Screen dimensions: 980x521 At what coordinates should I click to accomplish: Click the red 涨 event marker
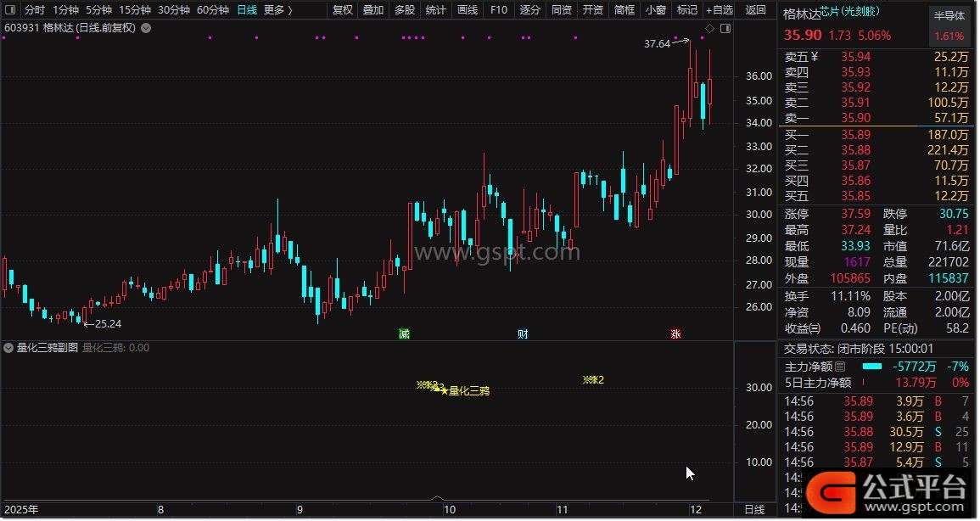pos(675,333)
